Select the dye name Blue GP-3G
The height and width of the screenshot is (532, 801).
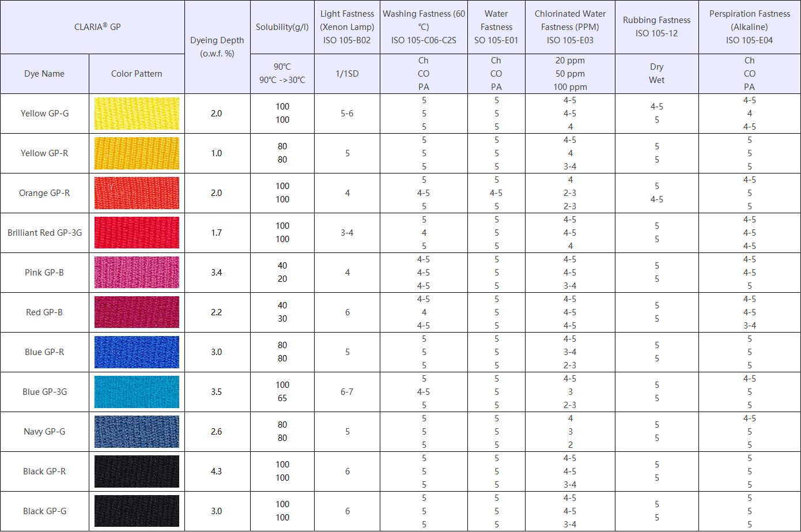(x=44, y=392)
